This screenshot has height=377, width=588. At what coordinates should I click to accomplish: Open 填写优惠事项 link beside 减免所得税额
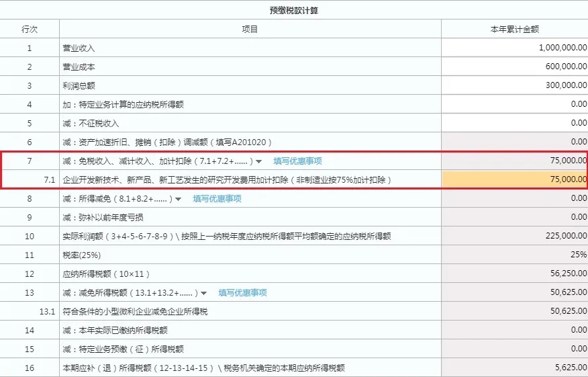pos(242,293)
